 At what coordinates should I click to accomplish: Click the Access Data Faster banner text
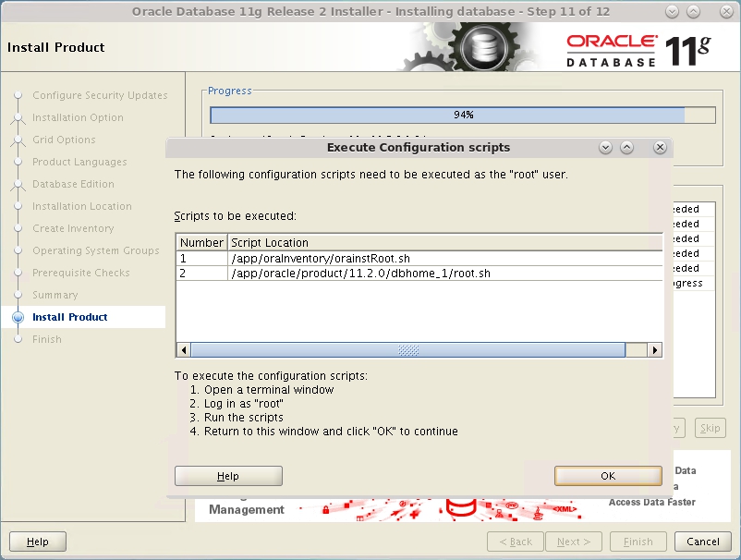652,503
